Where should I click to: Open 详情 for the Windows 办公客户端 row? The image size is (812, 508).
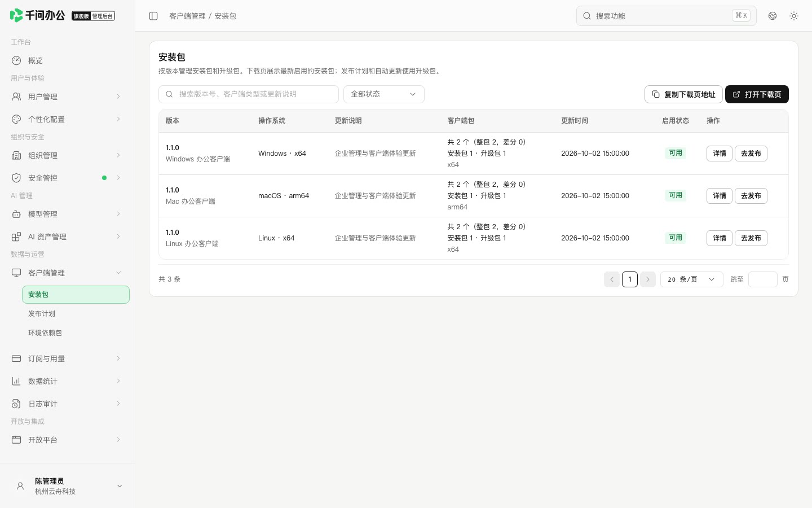(720, 154)
